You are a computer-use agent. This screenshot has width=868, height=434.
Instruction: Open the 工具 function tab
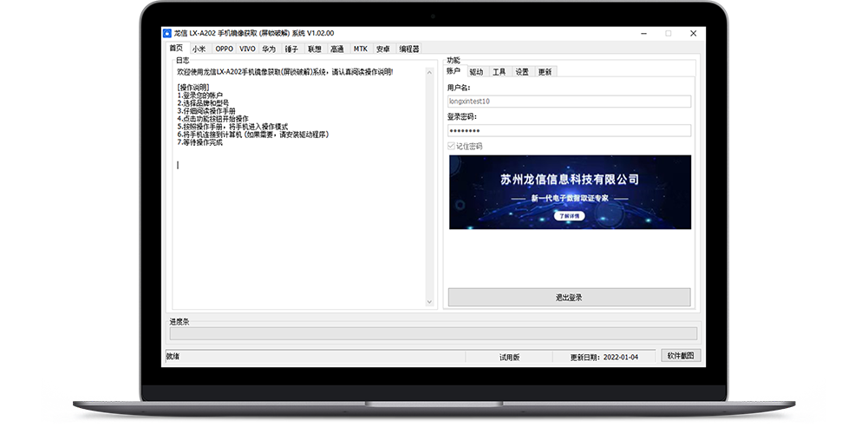tap(499, 72)
